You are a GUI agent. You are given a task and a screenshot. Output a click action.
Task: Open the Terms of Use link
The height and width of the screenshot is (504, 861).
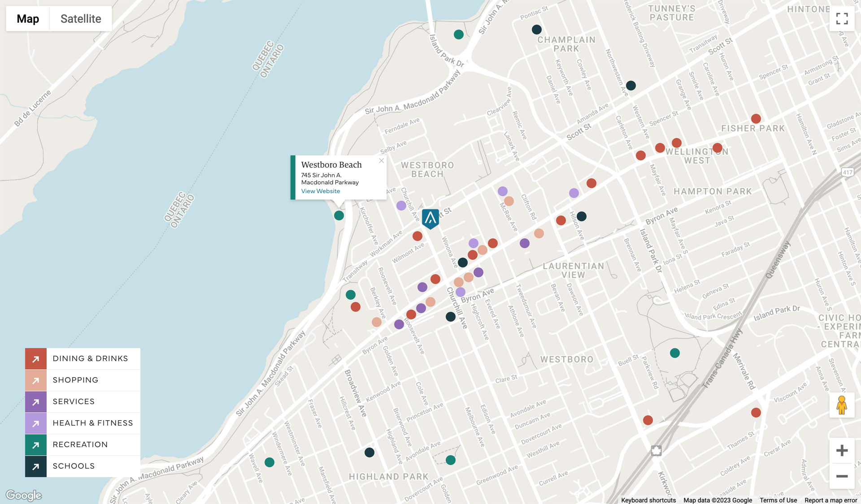778,500
